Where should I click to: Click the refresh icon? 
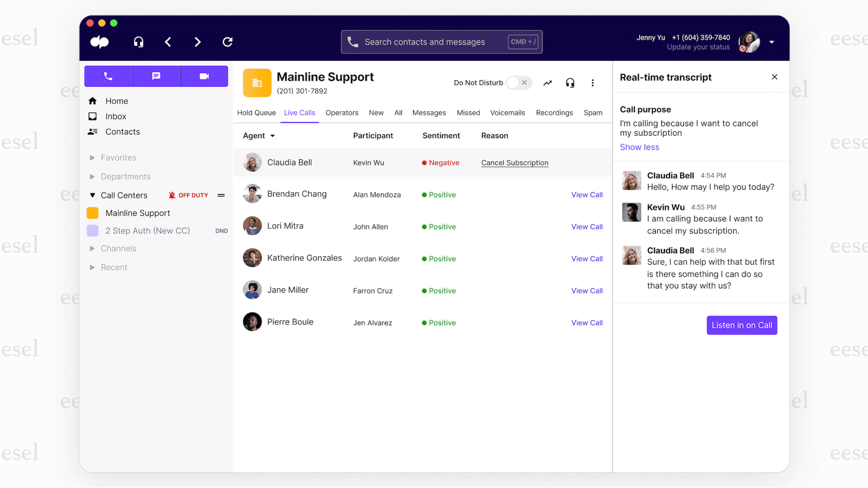pyautogui.click(x=227, y=42)
